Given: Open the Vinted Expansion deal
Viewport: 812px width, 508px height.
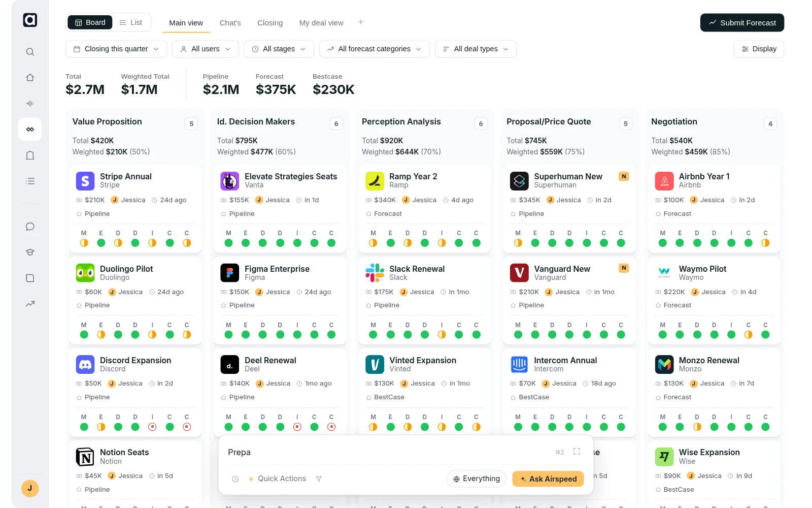Looking at the screenshot, I should tap(423, 360).
